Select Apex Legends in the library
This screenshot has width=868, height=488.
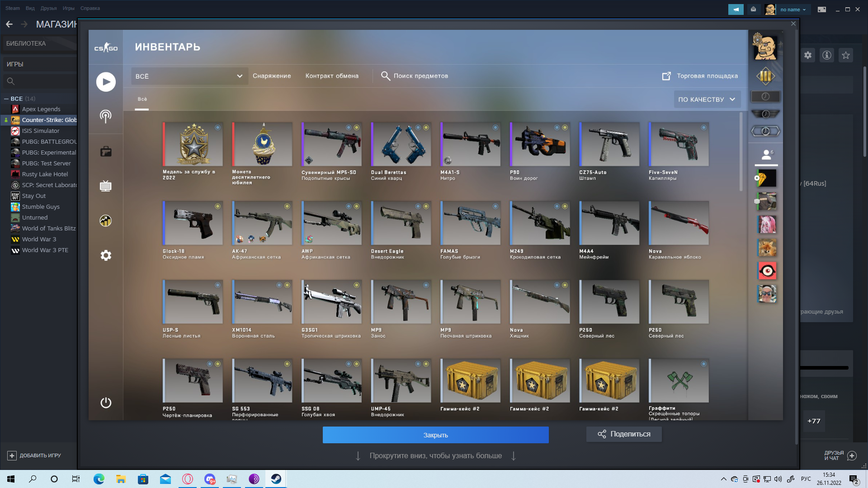[41, 109]
